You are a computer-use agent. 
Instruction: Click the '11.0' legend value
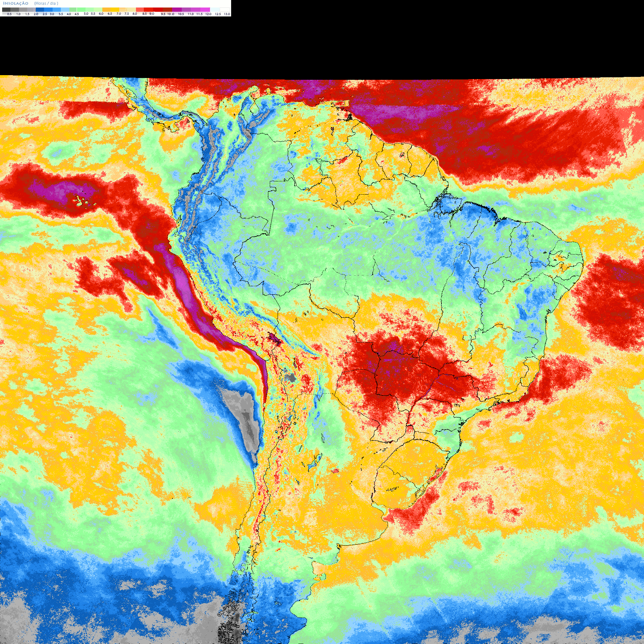tap(191, 14)
